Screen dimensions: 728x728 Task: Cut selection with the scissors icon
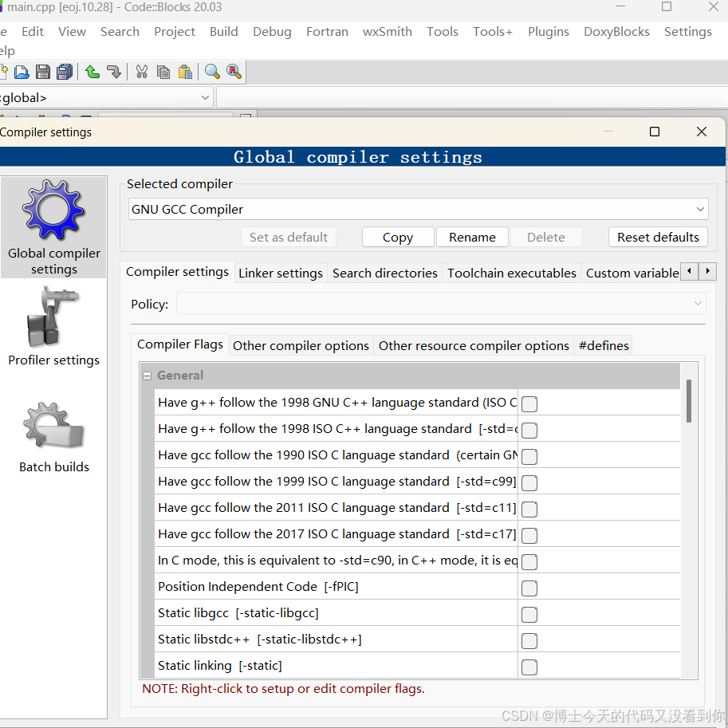point(142,72)
